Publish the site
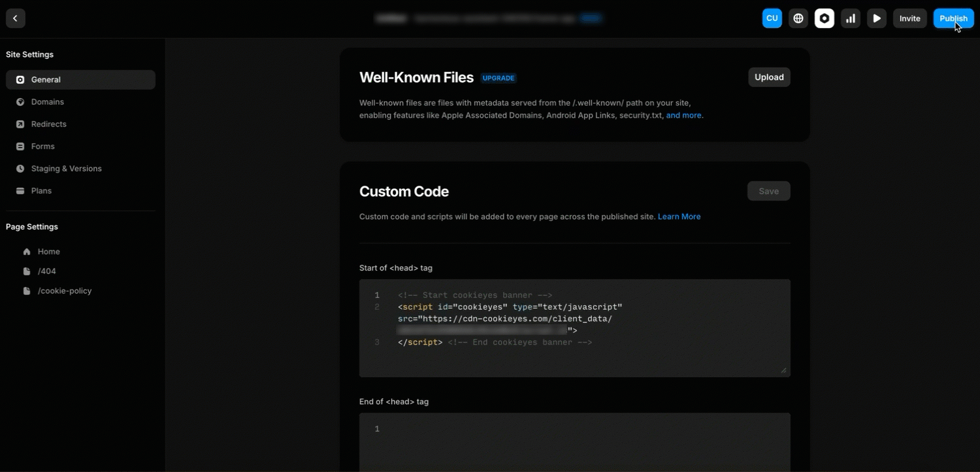The height and width of the screenshot is (472, 980). (x=953, y=18)
